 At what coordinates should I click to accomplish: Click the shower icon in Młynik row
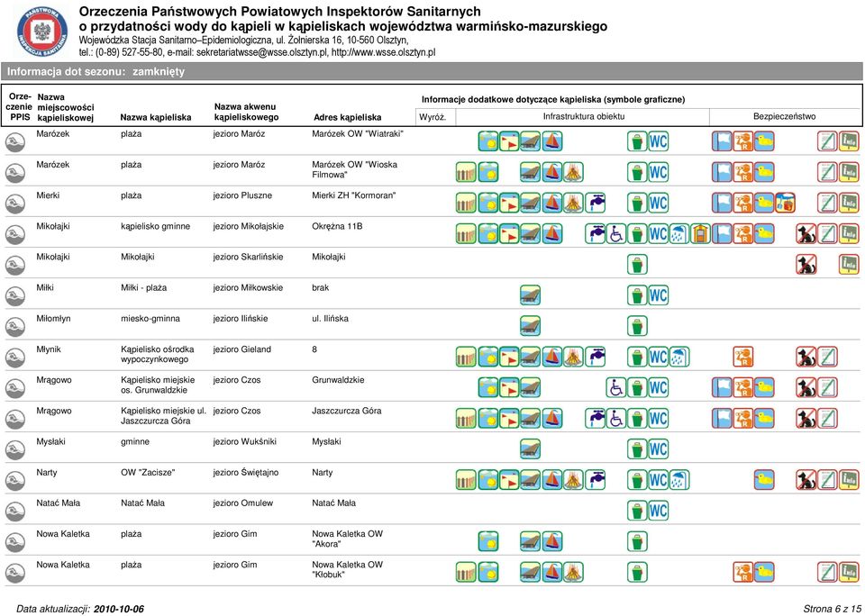pos(679,357)
